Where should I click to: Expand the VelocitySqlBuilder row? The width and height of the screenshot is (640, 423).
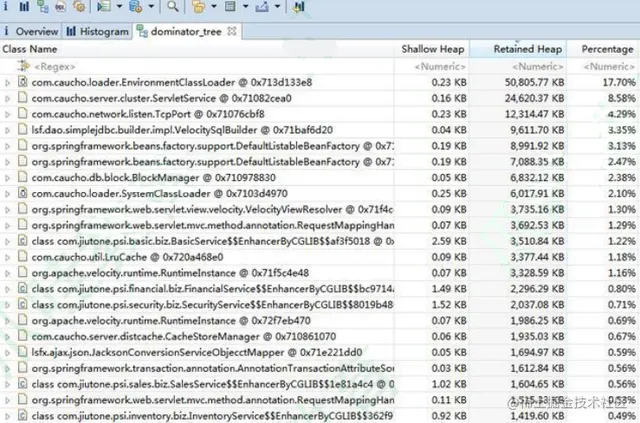(7, 131)
